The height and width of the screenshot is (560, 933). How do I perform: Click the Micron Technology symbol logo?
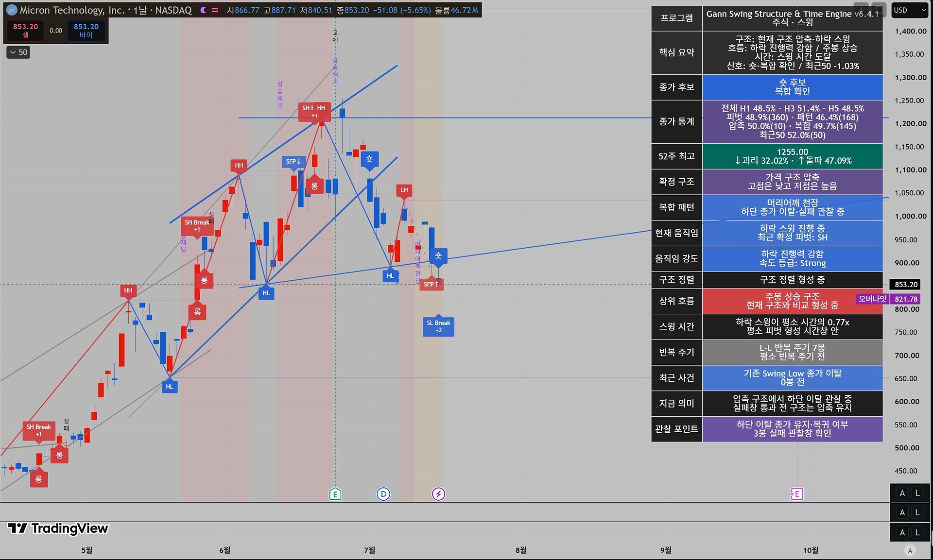click(11, 10)
